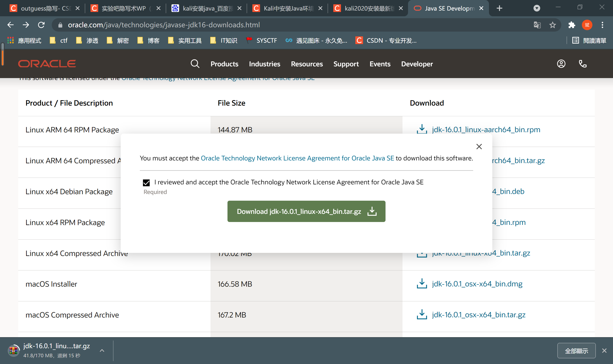The width and height of the screenshot is (613, 364).
Task: Open the Chrome three-dot menu
Action: click(602, 25)
